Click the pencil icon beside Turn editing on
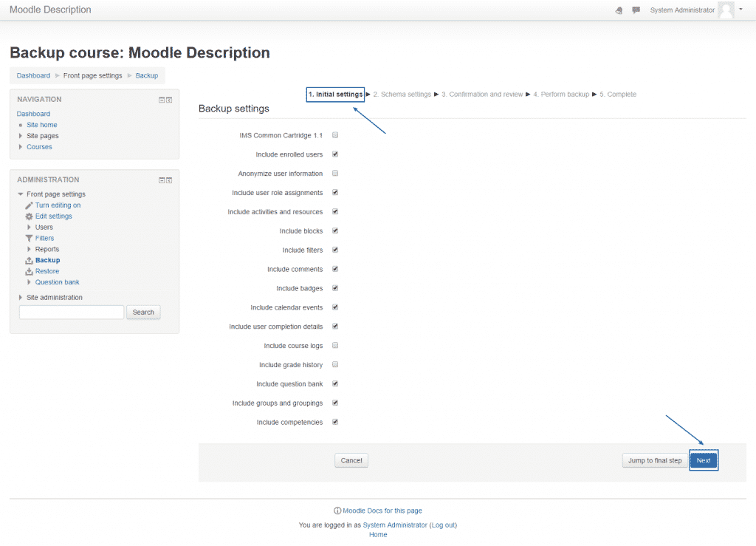The height and width of the screenshot is (546, 756). (29, 205)
